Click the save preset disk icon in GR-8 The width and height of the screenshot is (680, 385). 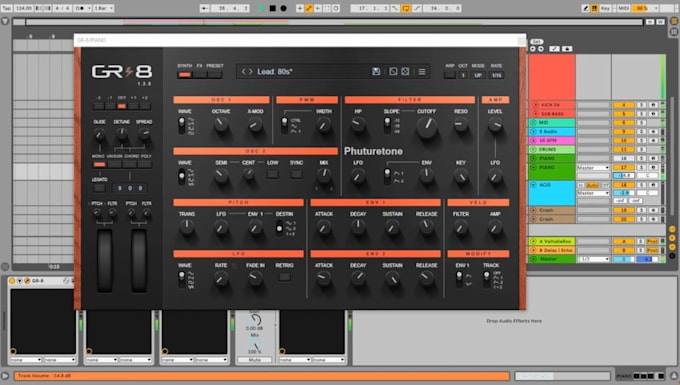coord(376,72)
